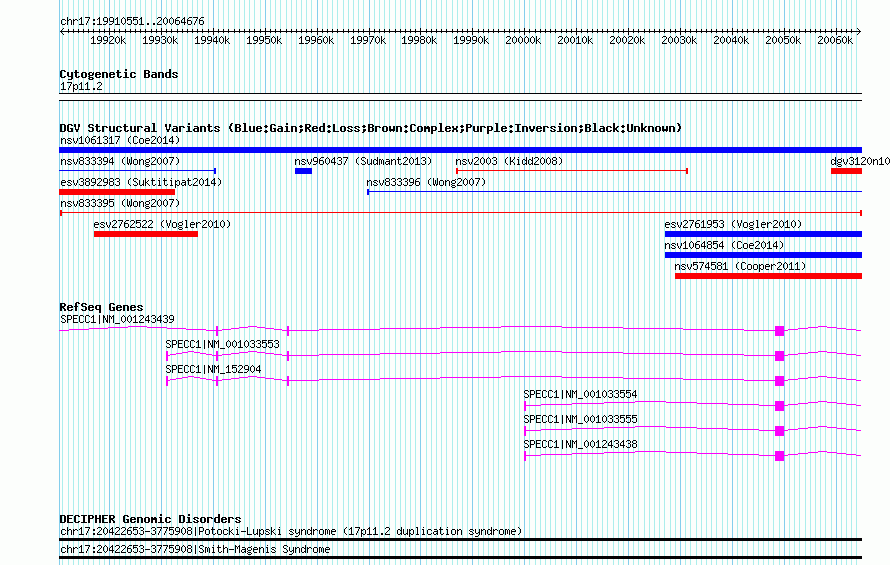This screenshot has height=565, width=890.
Task: Open nsv2003 (Kidd2008) variant label
Action: [509, 161]
